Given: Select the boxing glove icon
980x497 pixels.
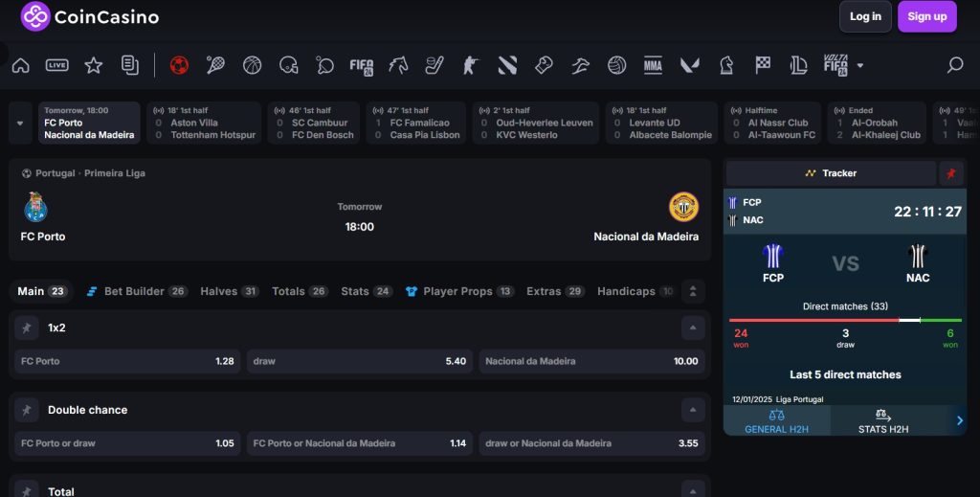Looking at the screenshot, I should 544,65.
